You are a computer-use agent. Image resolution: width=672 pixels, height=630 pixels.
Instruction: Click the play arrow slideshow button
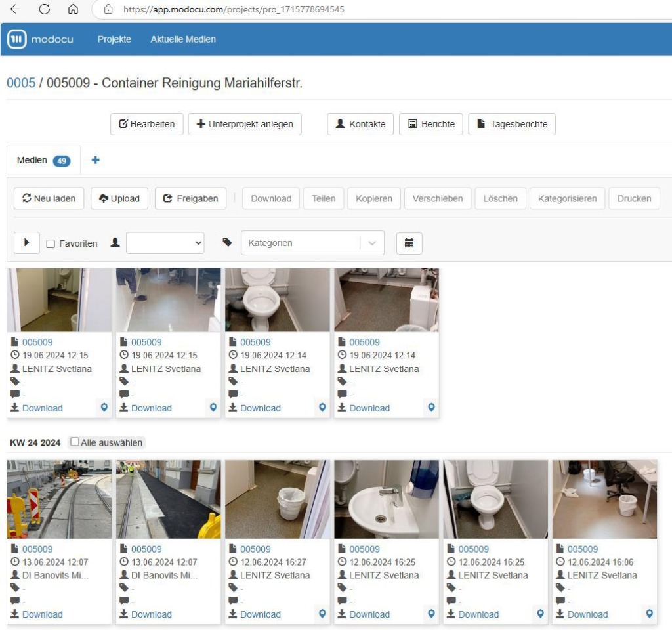[27, 243]
